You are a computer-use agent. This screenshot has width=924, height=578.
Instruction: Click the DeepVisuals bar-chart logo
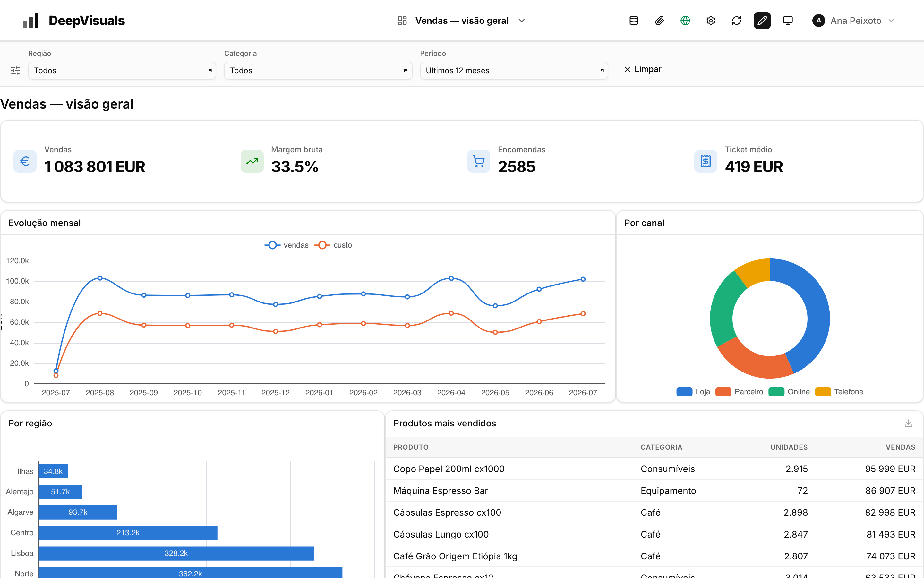(31, 21)
